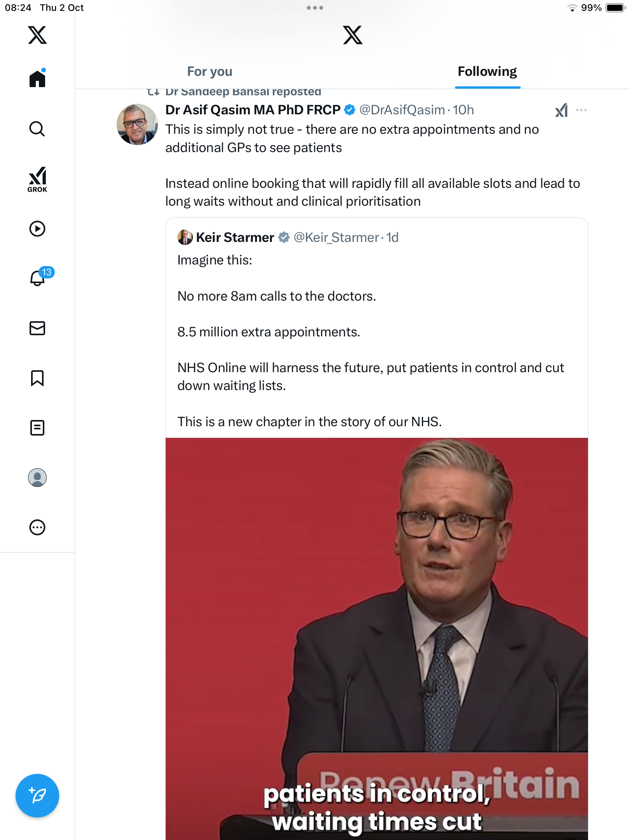This screenshot has width=630, height=840.
Task: Open Notifications bell with 13 badge
Action: (x=38, y=278)
